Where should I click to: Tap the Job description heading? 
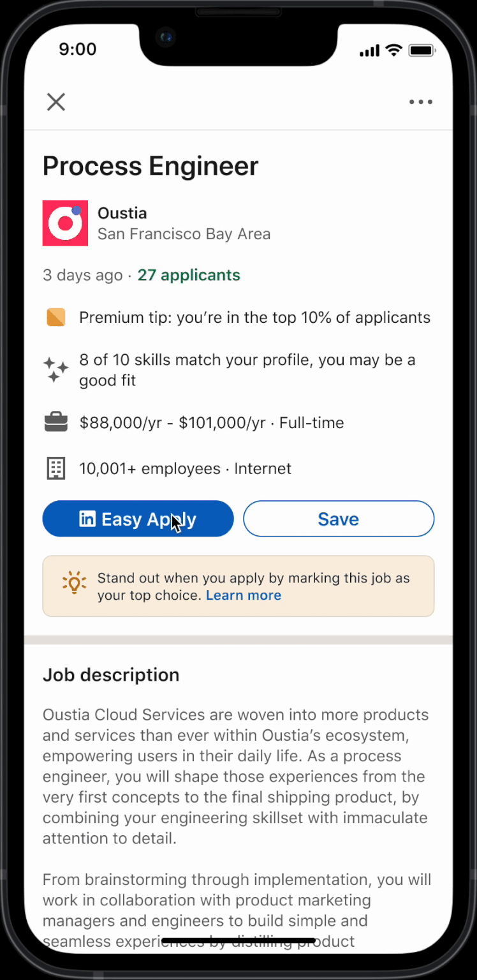(x=111, y=675)
